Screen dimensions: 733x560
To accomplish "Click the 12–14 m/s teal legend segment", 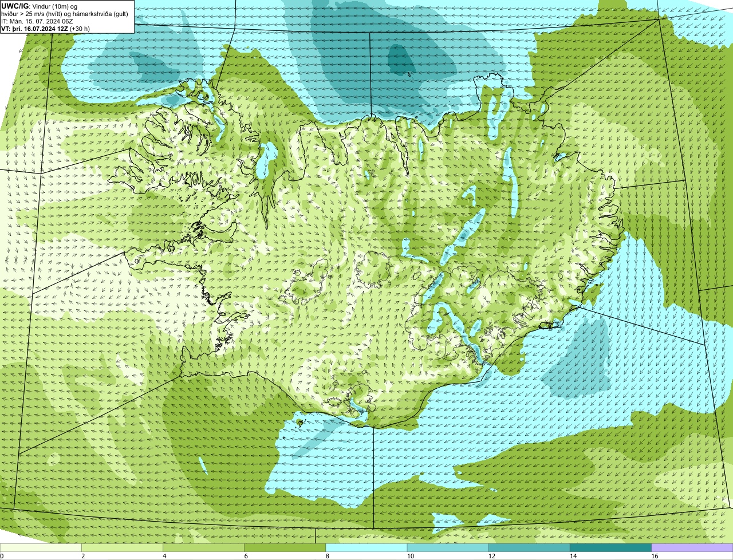I will pyautogui.click(x=529, y=548).
